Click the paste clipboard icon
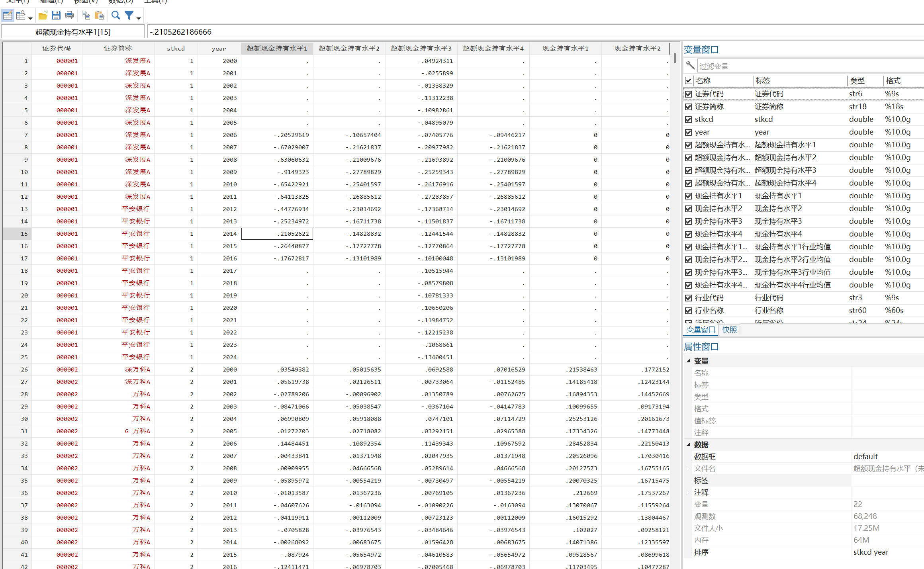Screen dimensions: 924x569 99,16
